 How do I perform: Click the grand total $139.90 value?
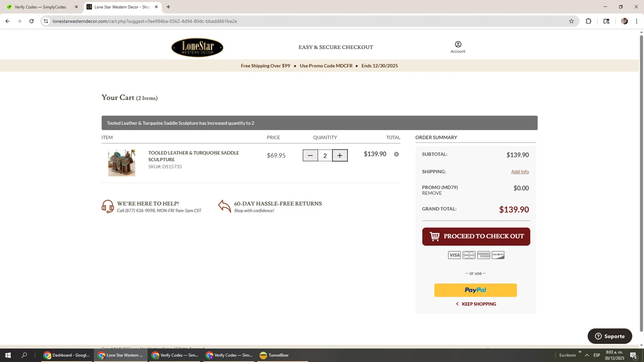[x=514, y=210]
